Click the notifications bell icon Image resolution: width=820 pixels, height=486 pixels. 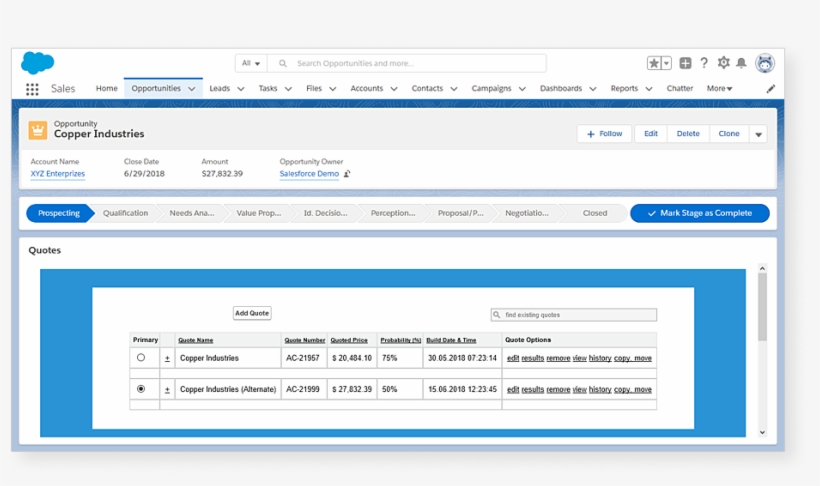[742, 63]
